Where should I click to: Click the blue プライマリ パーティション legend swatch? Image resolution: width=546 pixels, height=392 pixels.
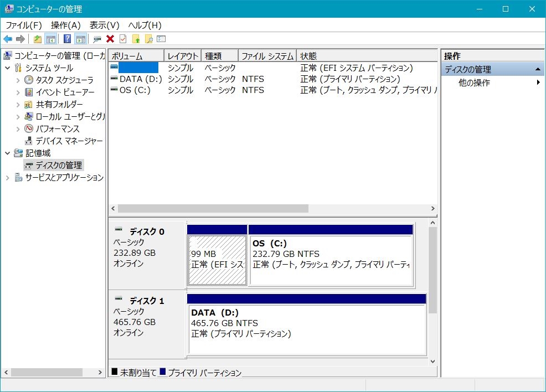click(163, 372)
